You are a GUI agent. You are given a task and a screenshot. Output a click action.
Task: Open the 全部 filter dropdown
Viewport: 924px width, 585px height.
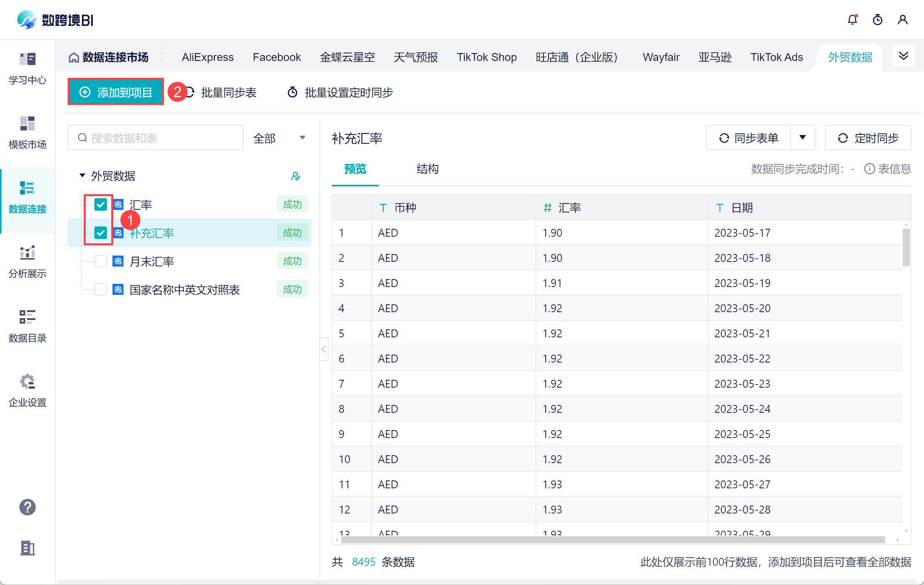(x=279, y=138)
